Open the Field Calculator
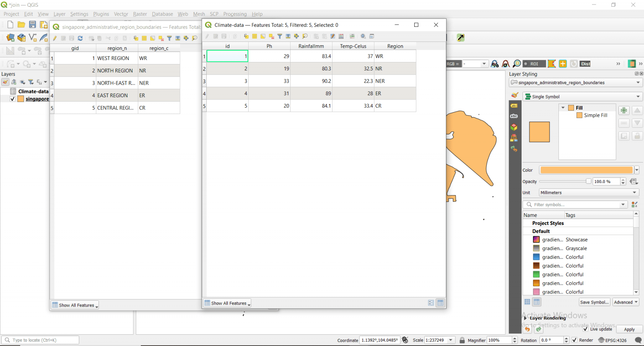 click(341, 36)
